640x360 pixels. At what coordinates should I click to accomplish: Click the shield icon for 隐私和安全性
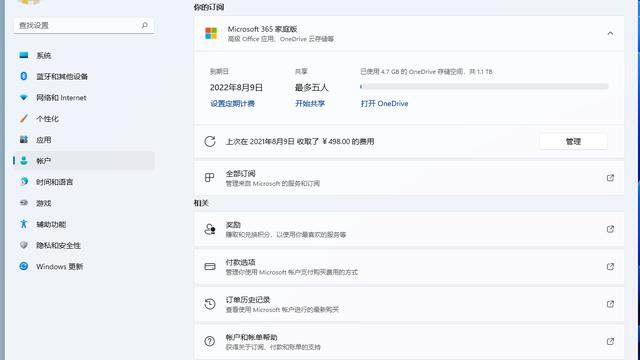pyautogui.click(x=24, y=245)
